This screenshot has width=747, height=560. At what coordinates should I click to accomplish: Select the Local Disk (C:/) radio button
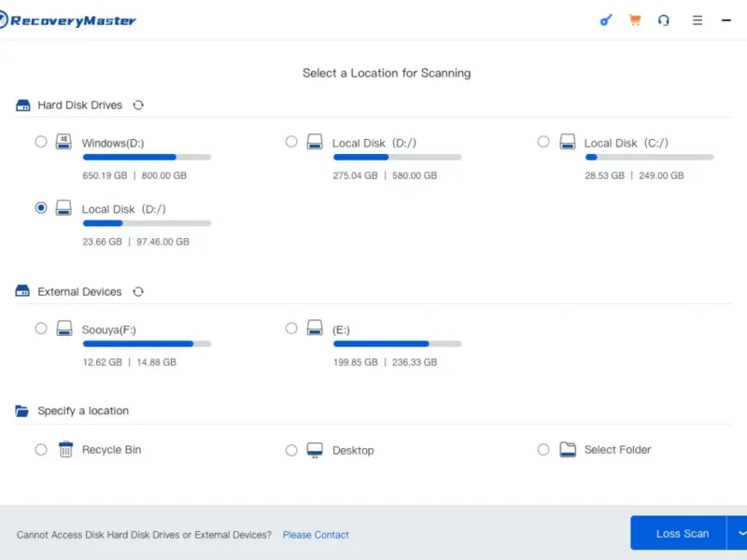(543, 142)
